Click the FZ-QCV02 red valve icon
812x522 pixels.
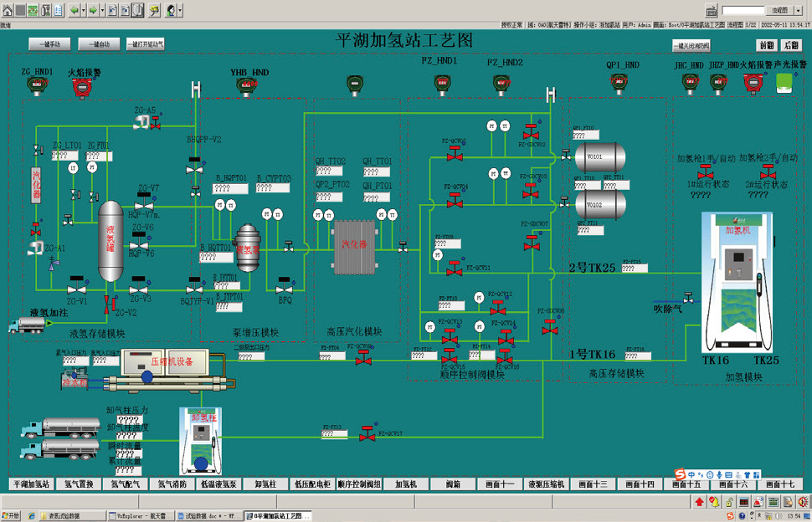coord(455,154)
